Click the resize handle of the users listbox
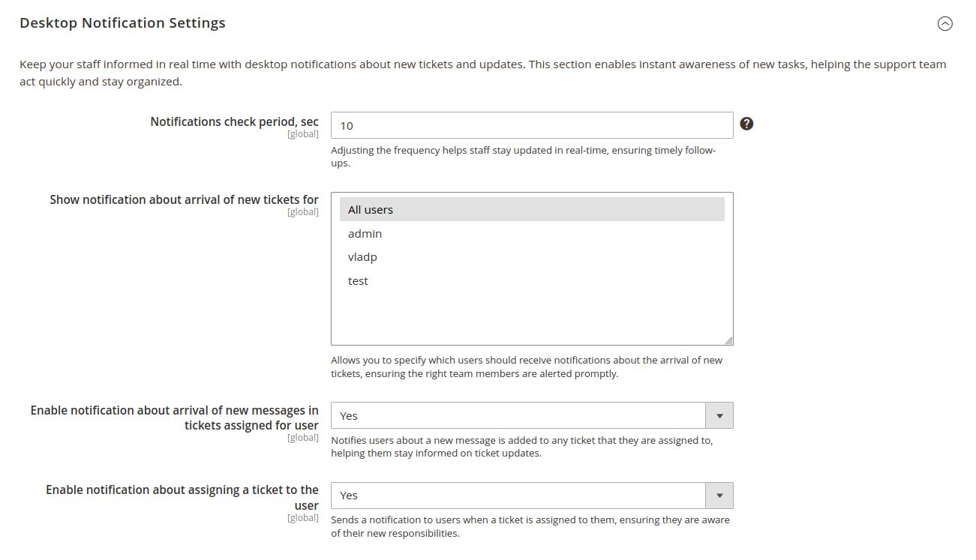Screen dimensions: 976x560 (728, 339)
